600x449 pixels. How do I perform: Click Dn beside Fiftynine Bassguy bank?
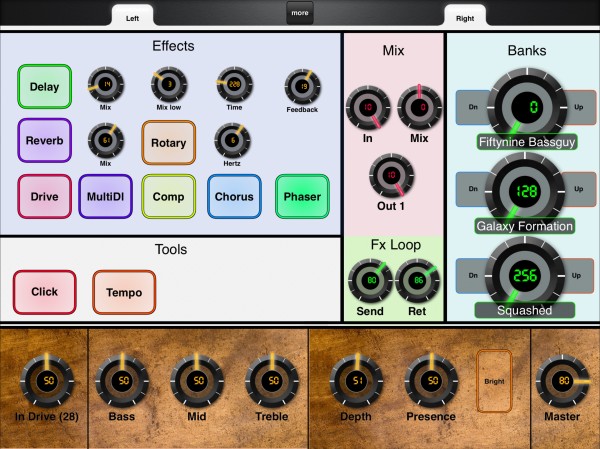coord(473,107)
